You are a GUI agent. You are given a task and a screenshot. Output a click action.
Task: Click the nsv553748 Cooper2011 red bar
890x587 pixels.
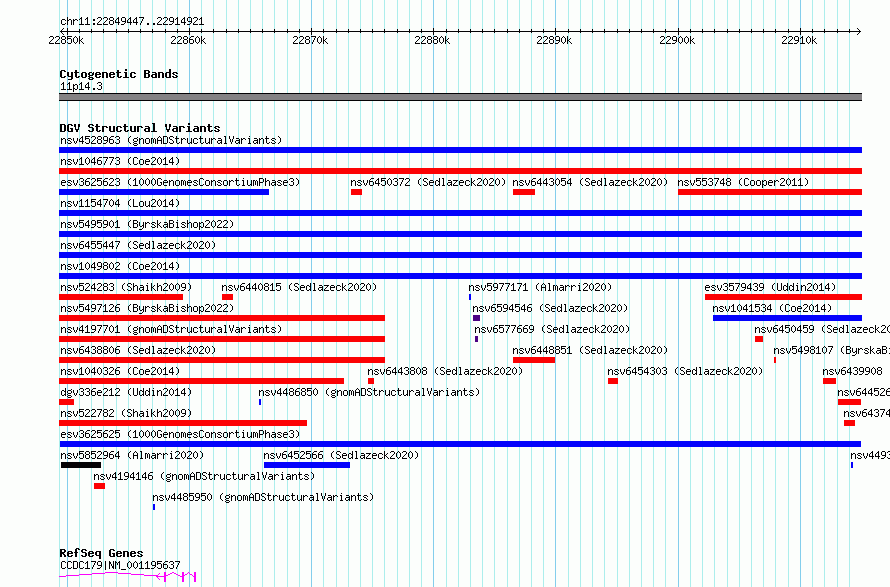click(x=770, y=192)
